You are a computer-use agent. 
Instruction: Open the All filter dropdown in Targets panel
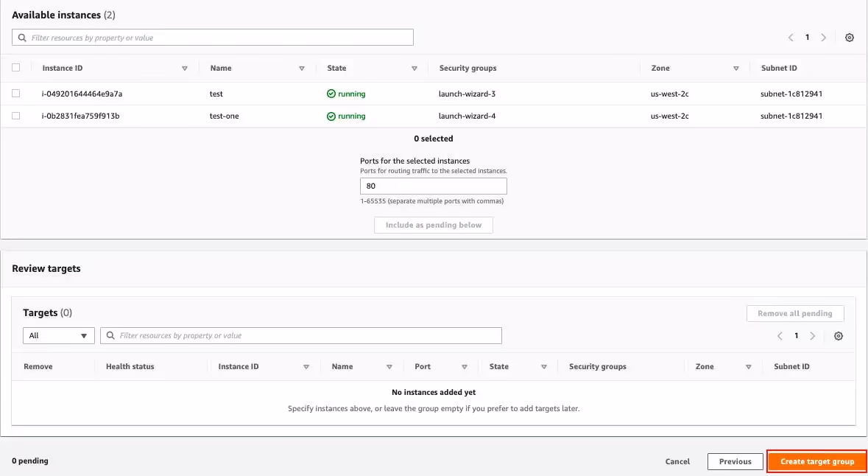pyautogui.click(x=58, y=335)
